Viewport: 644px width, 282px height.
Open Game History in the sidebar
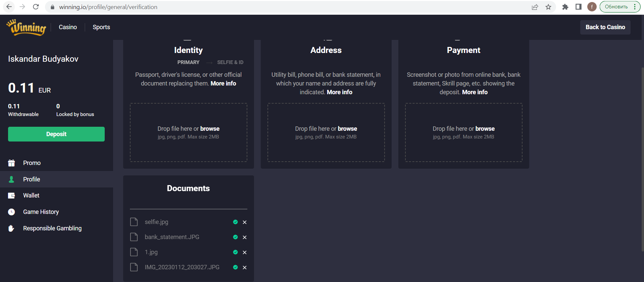(41, 212)
